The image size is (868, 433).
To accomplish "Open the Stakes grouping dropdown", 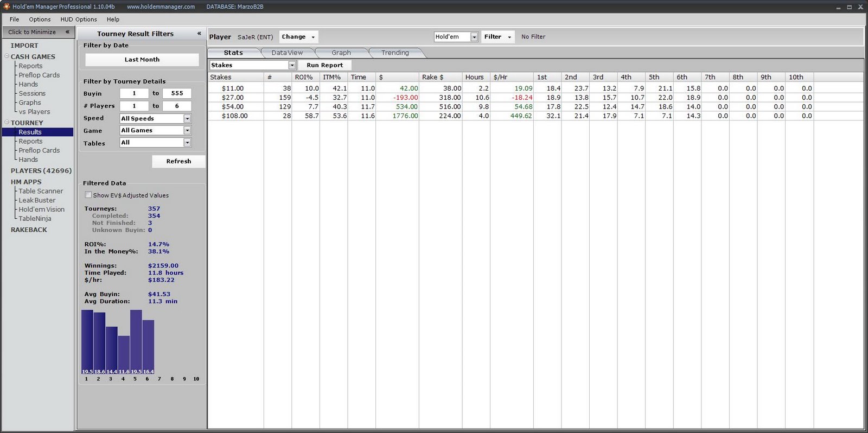I will click(x=292, y=65).
